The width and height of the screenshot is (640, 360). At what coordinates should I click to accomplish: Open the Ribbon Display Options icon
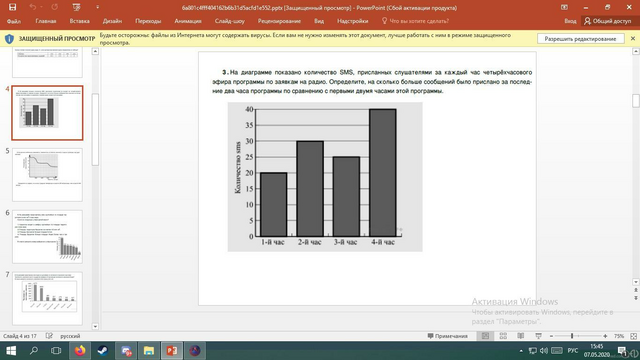564,7
